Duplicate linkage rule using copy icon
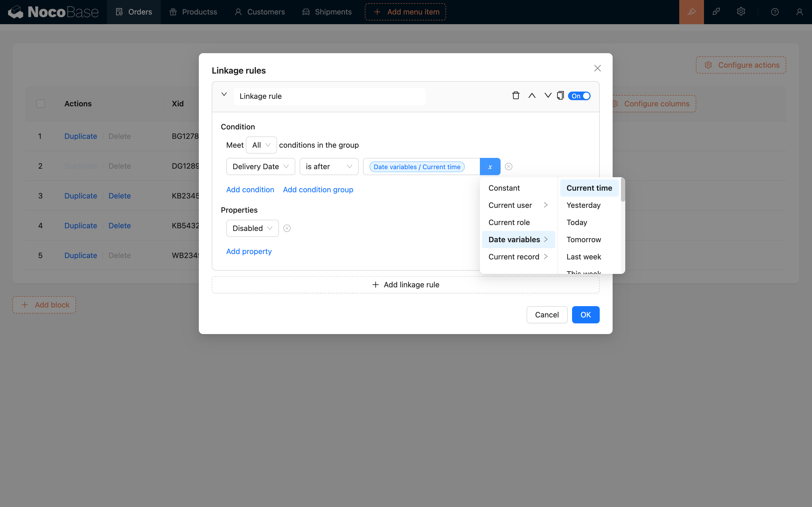 [x=560, y=96]
